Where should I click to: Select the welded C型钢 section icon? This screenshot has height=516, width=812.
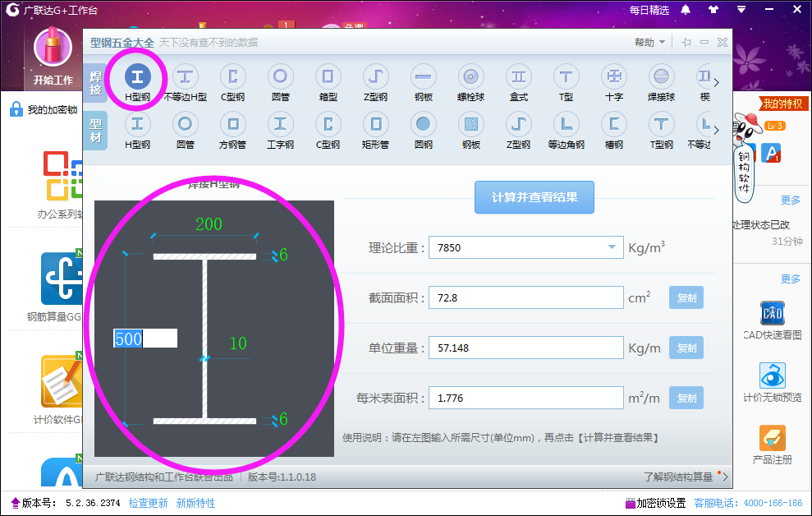(232, 77)
